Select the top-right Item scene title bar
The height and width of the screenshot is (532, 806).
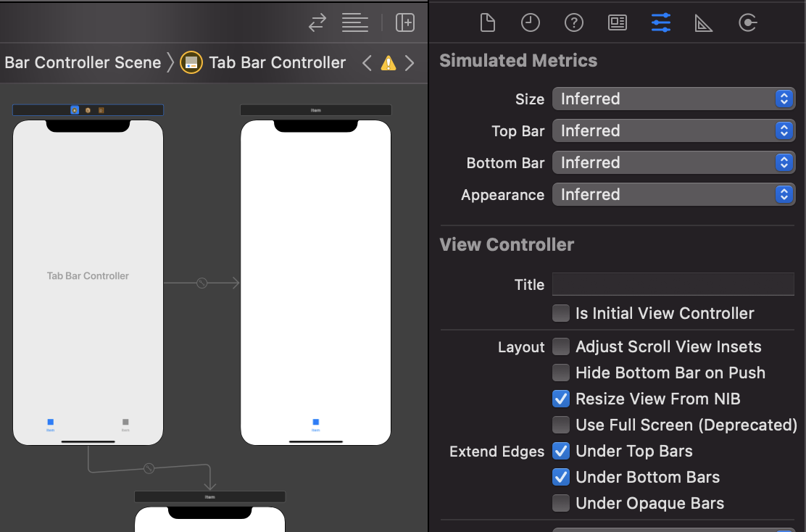[x=315, y=110]
